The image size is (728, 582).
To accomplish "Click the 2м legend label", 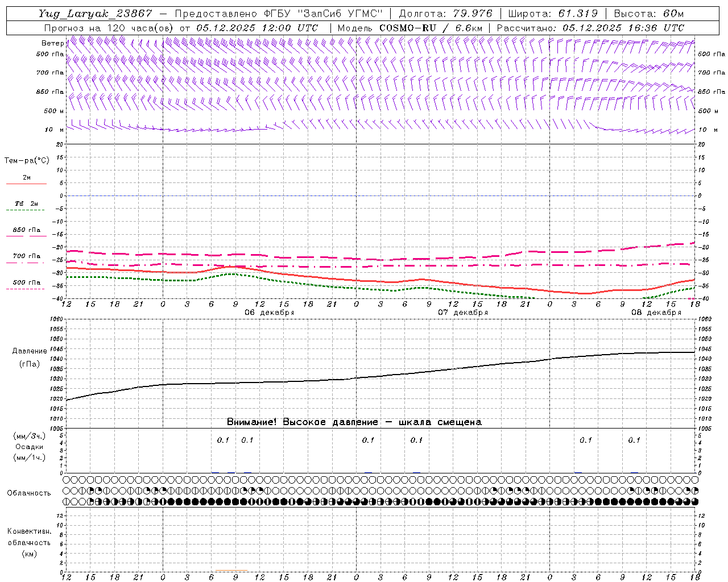I will pyautogui.click(x=27, y=177).
